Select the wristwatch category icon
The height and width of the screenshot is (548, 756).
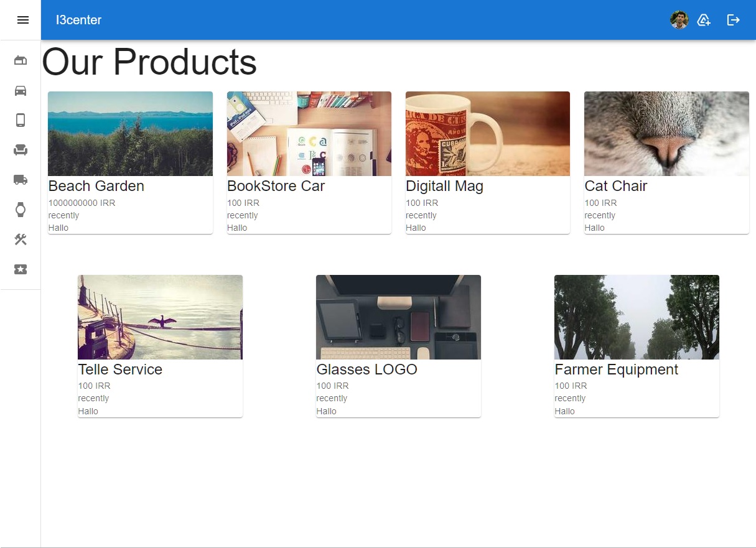tap(21, 210)
